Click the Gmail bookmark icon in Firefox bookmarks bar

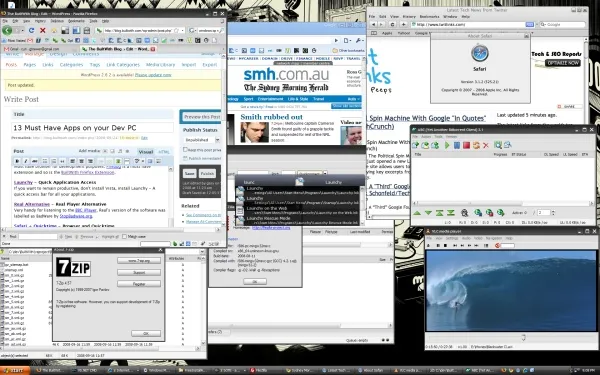pyautogui.click(x=30, y=40)
